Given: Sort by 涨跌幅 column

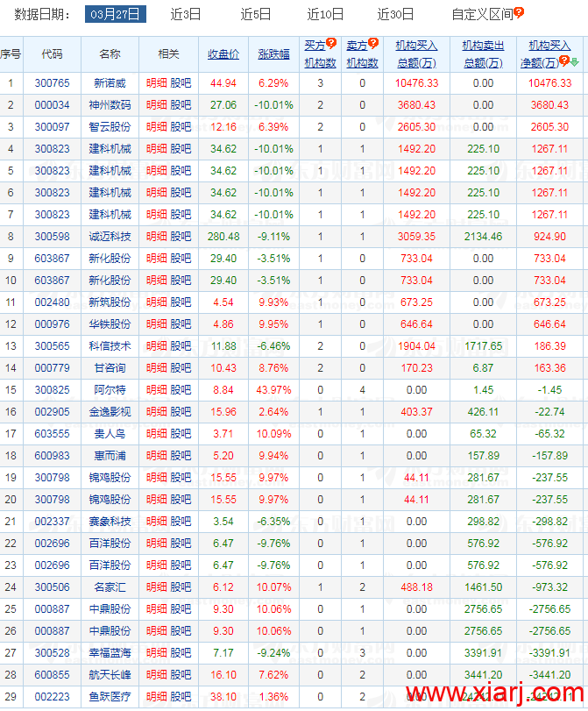Looking at the screenshot, I should [273, 54].
